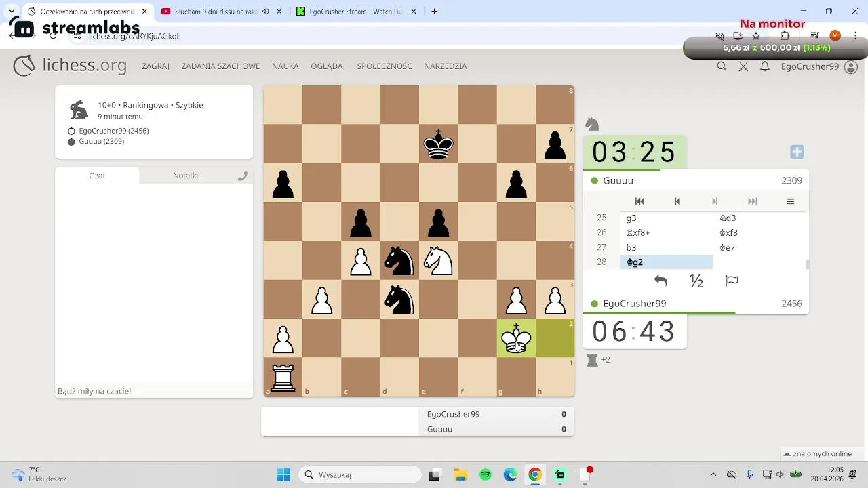Show hidden system tray icons chevron

pyautogui.click(x=713, y=474)
